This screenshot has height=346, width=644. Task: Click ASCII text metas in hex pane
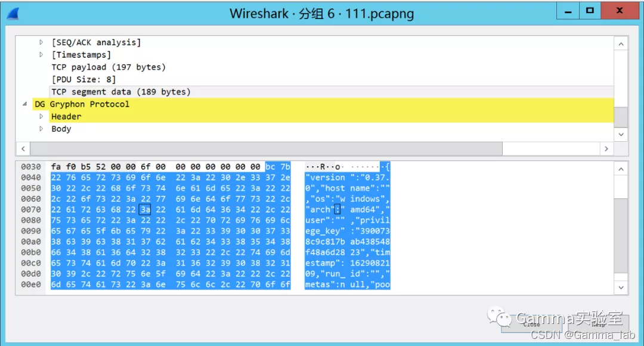click(x=317, y=285)
